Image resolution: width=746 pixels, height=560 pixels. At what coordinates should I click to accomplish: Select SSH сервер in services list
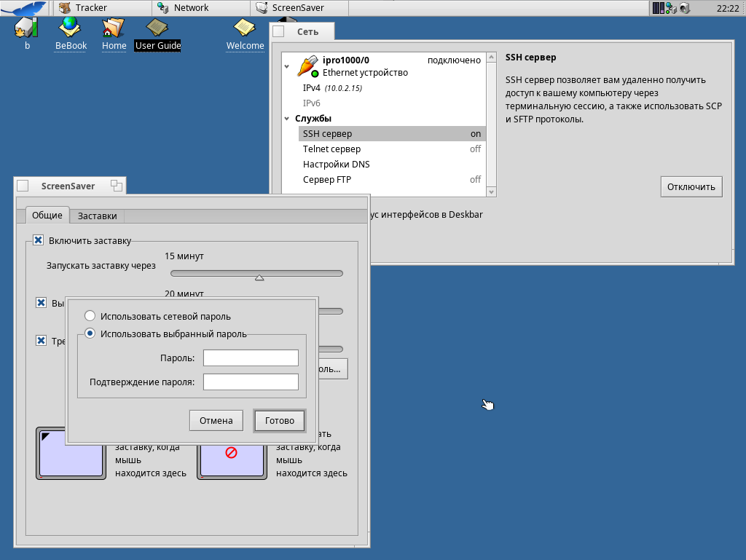point(392,133)
